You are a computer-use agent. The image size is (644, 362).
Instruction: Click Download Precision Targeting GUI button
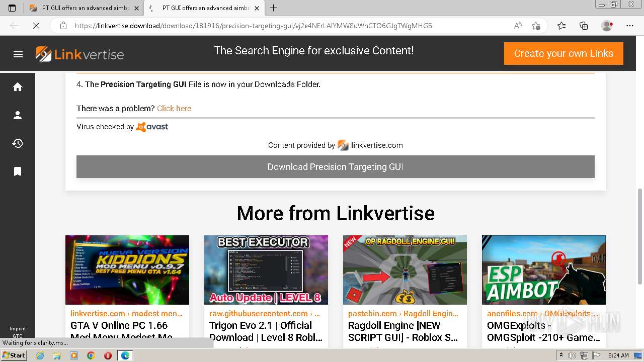(336, 167)
